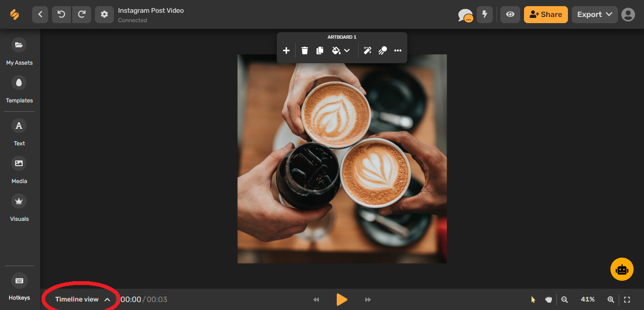Click the 00:03 total duration text
This screenshot has height=310, width=644.
(157, 300)
